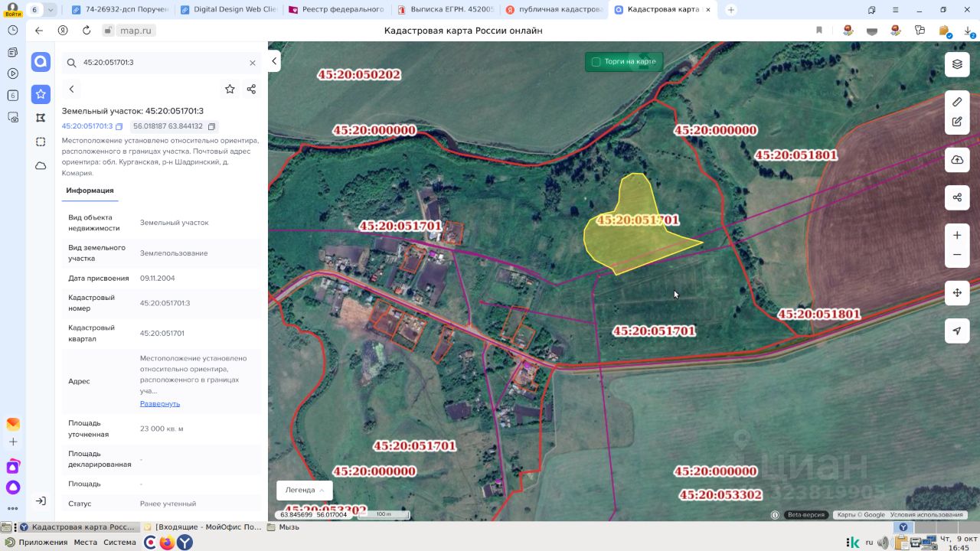Click the blue cadastral number link 45:20:051701:3
980x551 pixels.
pos(87,126)
